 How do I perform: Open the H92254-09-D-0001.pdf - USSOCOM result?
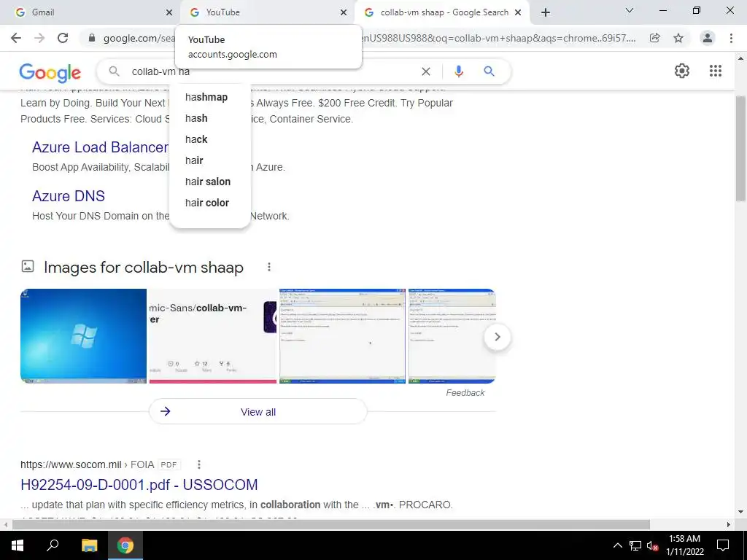tap(139, 485)
